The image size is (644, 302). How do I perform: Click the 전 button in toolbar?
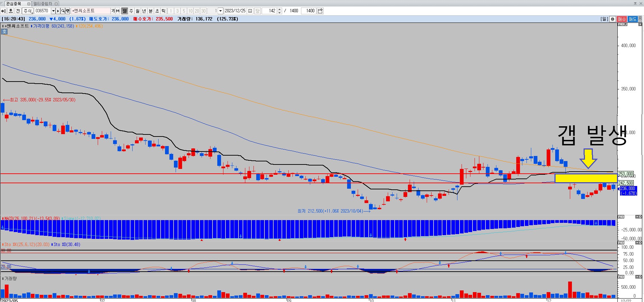point(18,11)
